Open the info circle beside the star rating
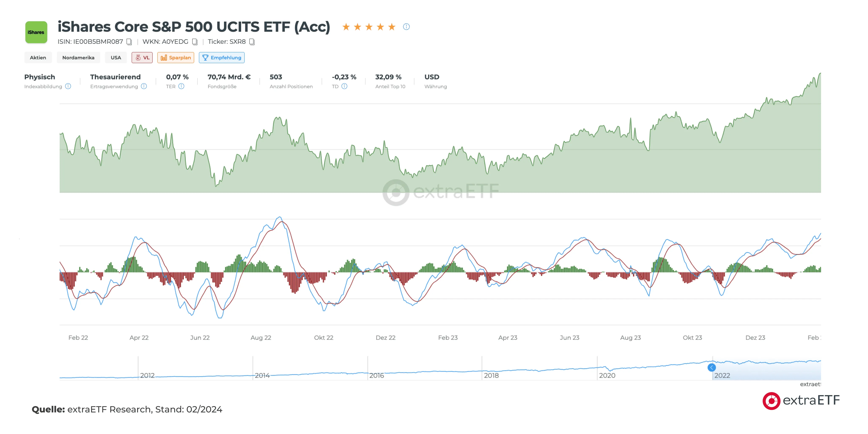Screen dimensions: 868x434 tap(406, 27)
